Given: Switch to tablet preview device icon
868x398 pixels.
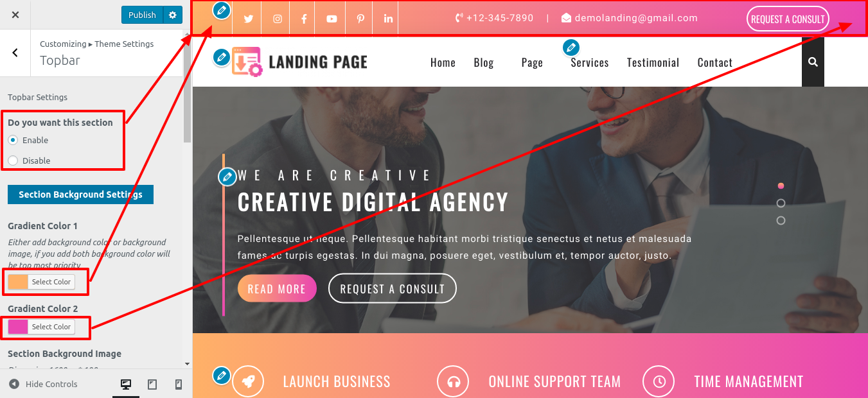Looking at the screenshot, I should pos(152,385).
